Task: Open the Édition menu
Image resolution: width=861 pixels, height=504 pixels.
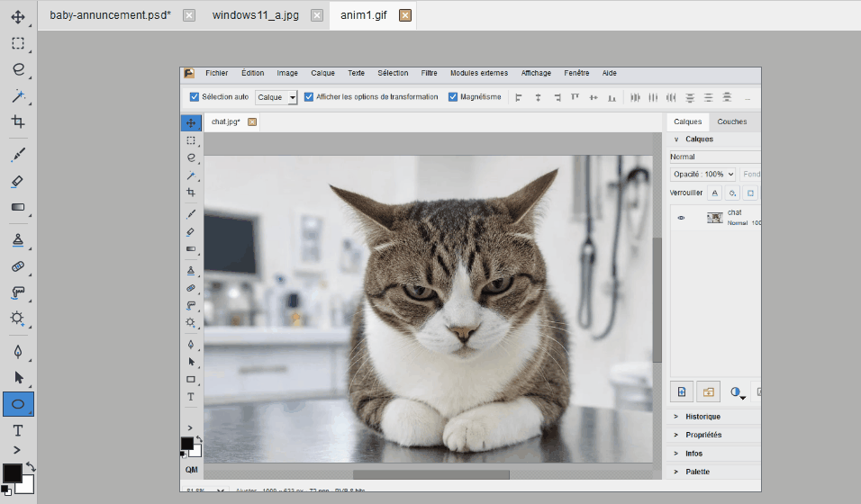Action: 252,73
